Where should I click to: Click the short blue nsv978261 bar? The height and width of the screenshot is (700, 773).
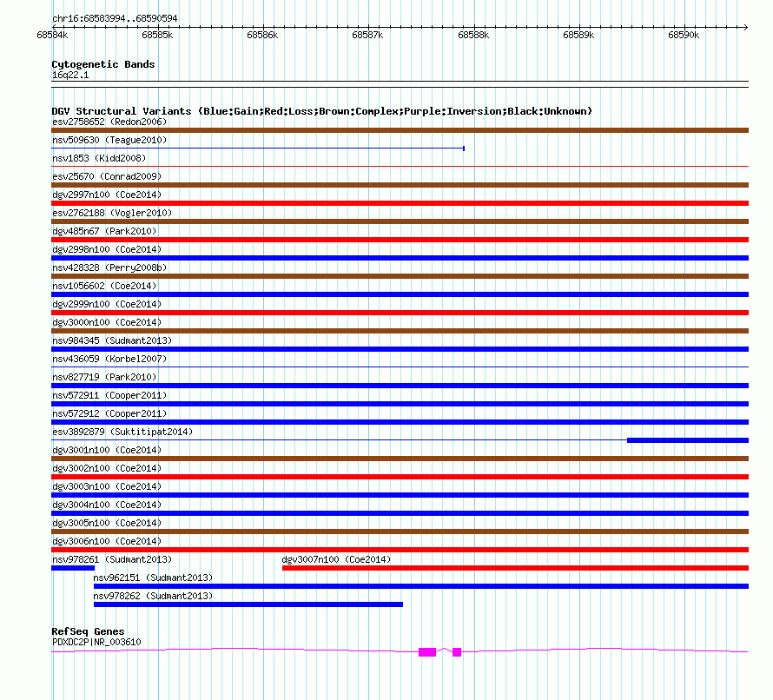(73, 568)
